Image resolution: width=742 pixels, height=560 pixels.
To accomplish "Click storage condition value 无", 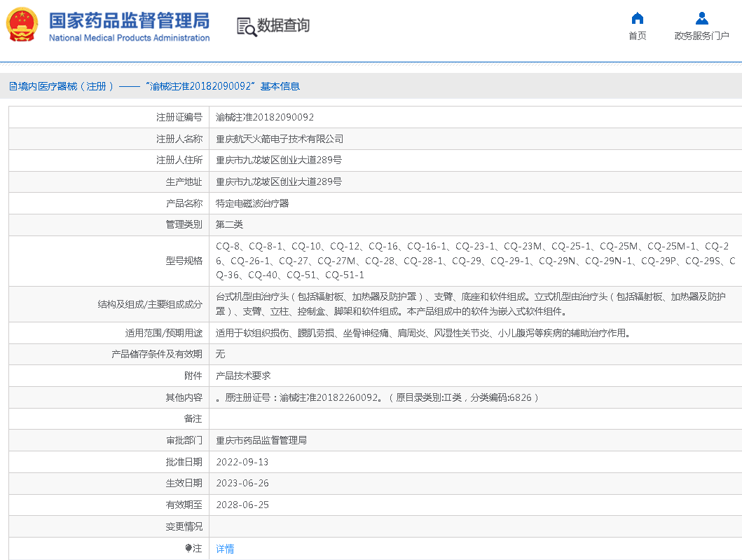I will (x=221, y=354).
